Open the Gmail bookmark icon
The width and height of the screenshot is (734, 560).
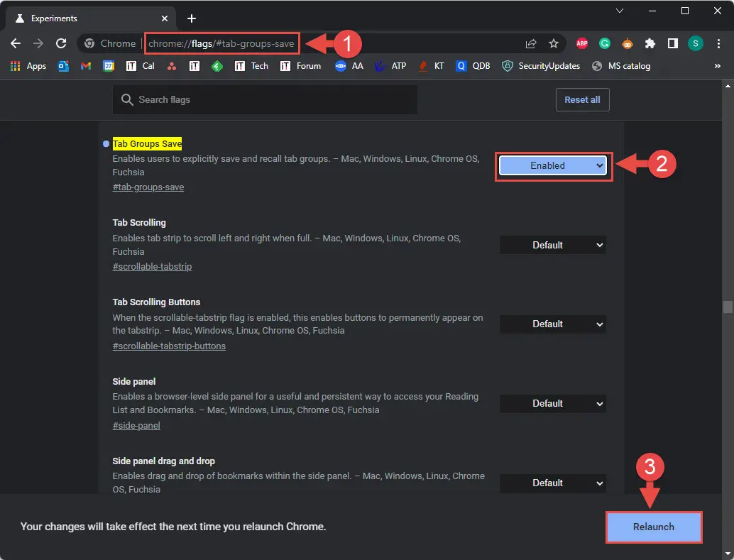86,66
